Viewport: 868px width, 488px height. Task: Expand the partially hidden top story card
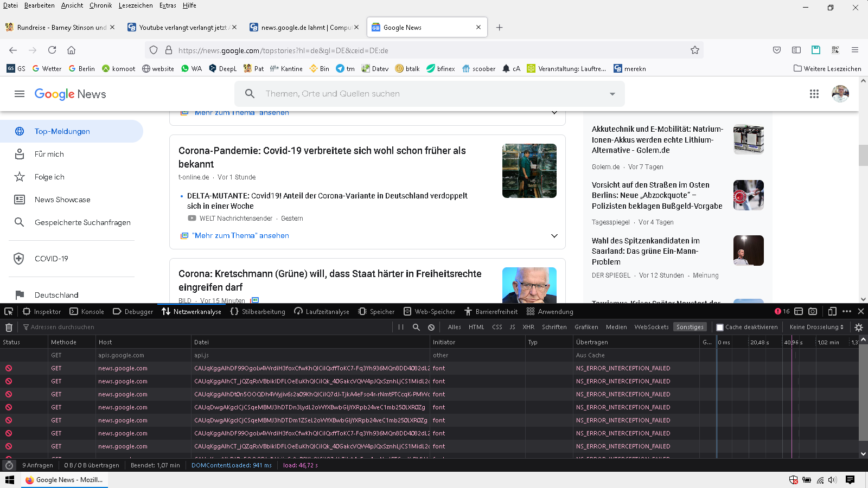coord(554,113)
